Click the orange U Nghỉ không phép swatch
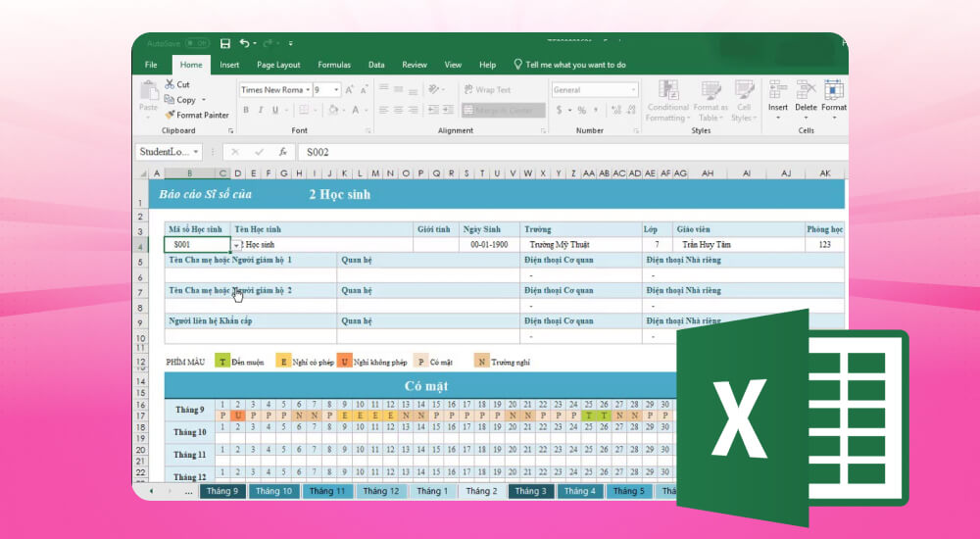The width and height of the screenshot is (980, 539). (x=344, y=361)
